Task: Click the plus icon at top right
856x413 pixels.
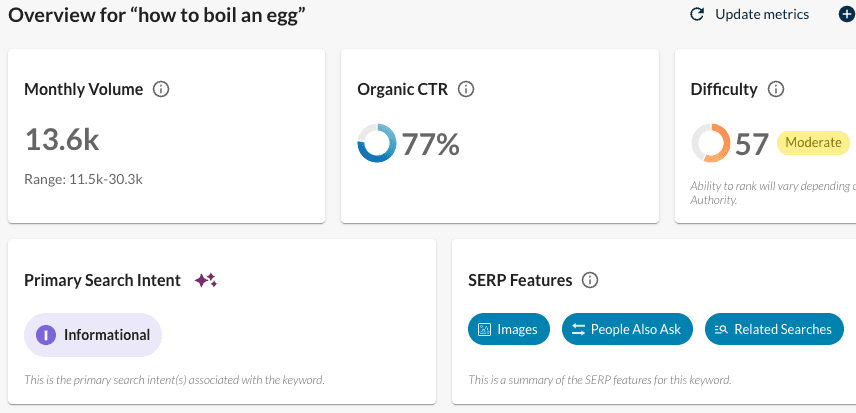Action: coord(846,14)
